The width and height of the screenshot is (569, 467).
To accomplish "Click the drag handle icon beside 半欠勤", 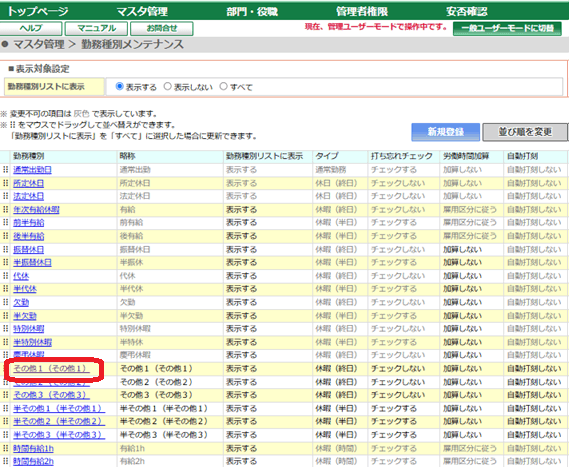I will (x=5, y=316).
